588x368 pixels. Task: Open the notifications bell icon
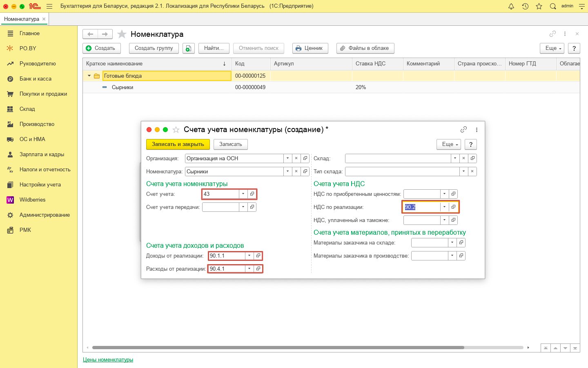[511, 6]
